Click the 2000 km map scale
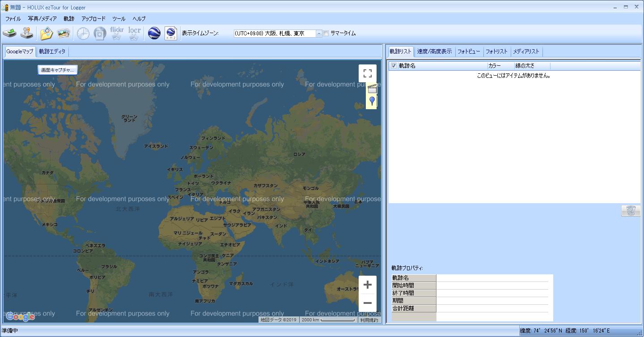The height and width of the screenshot is (337, 644). (328, 320)
